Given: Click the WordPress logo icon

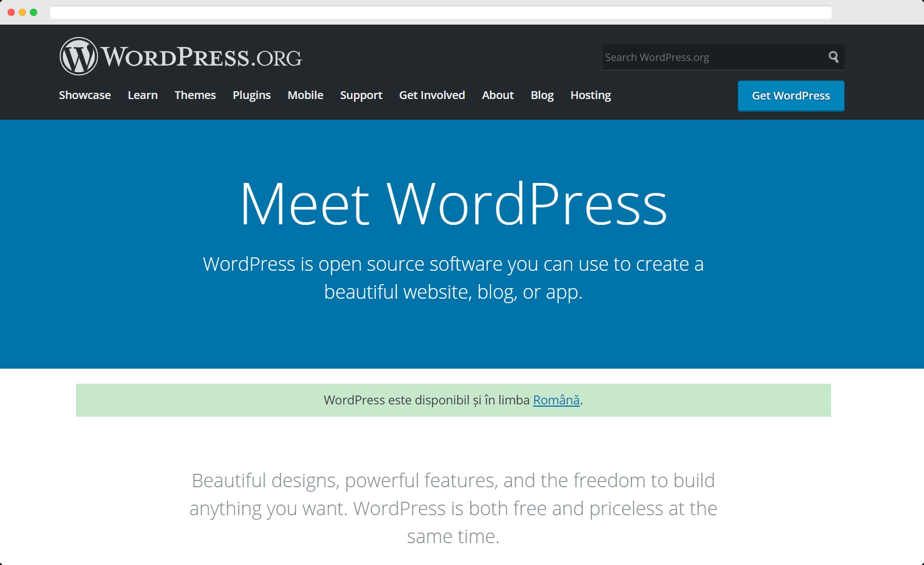Looking at the screenshot, I should pos(79,56).
